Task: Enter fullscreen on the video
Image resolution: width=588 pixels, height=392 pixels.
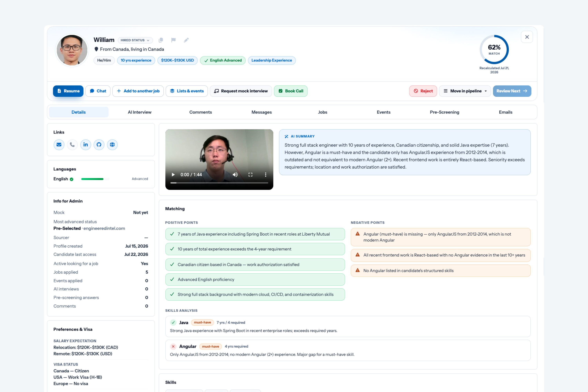Action: pos(250,174)
